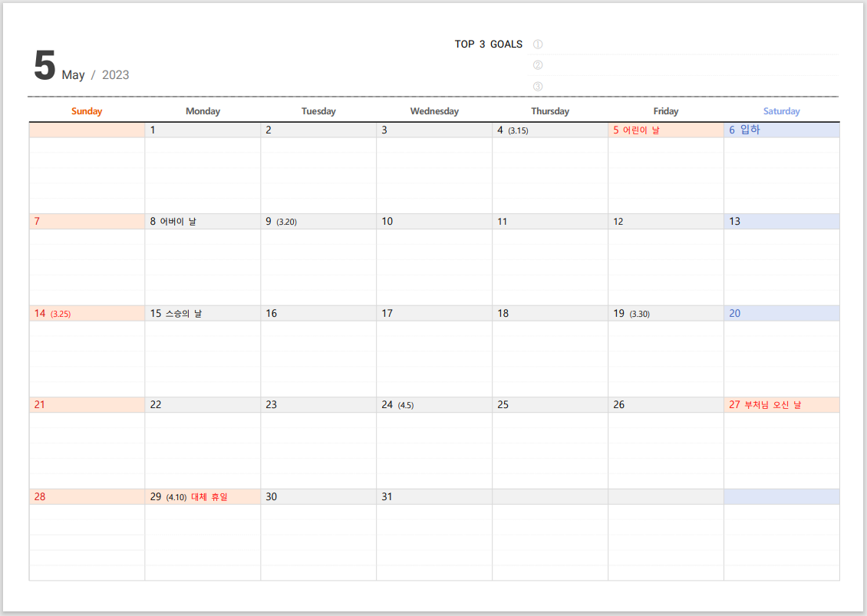
Task: Select date 30 cell header
Action: coord(318,496)
